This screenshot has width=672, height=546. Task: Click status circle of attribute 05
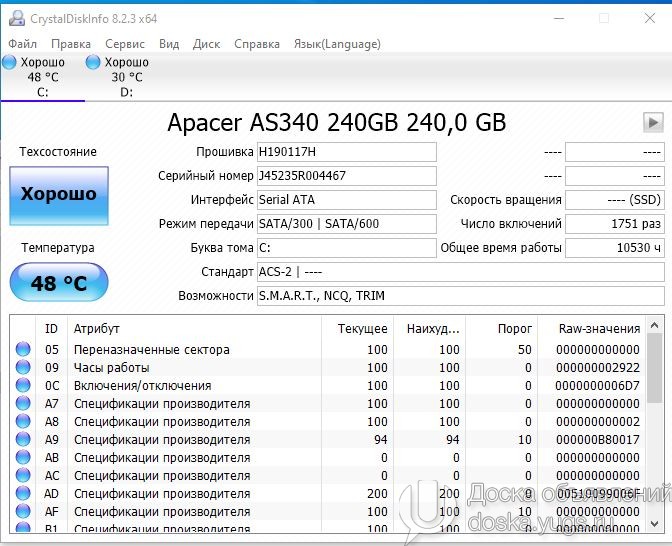23,349
